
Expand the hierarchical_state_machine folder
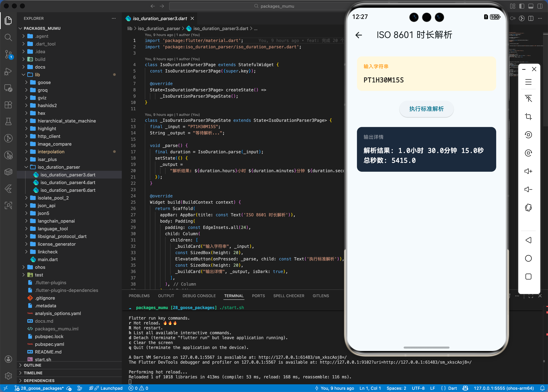(x=67, y=121)
